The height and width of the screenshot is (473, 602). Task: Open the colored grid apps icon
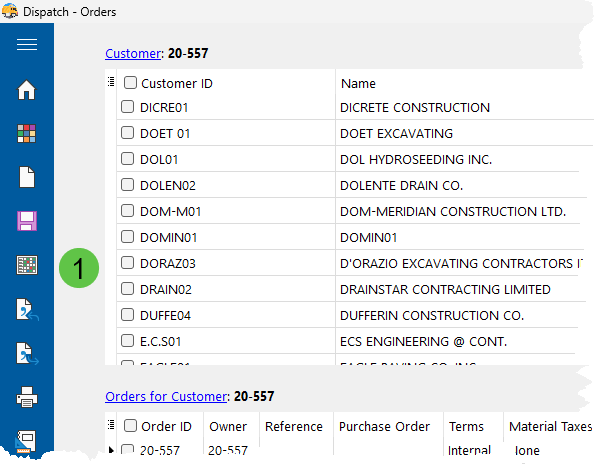[27, 133]
